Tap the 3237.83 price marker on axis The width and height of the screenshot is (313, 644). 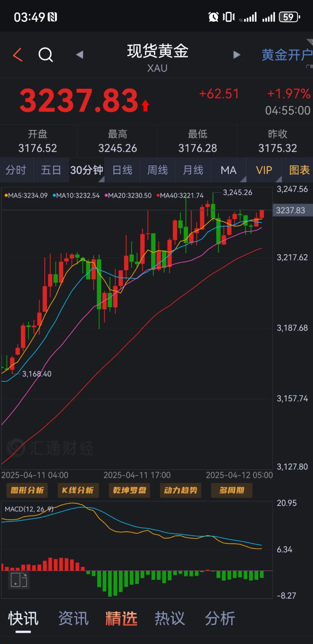click(x=291, y=210)
